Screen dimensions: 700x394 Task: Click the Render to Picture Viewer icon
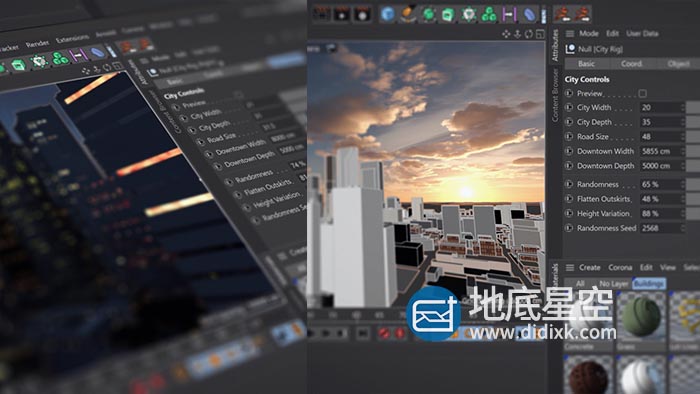342,14
